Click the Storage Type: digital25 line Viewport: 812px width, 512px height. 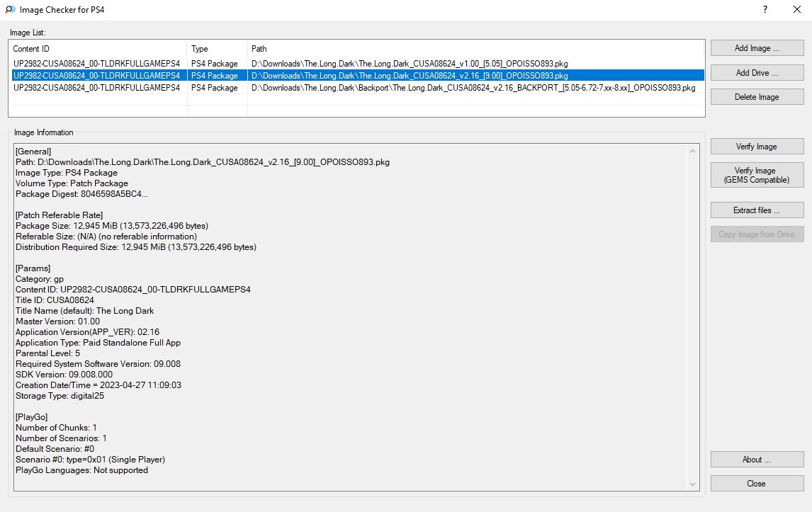[x=60, y=396]
